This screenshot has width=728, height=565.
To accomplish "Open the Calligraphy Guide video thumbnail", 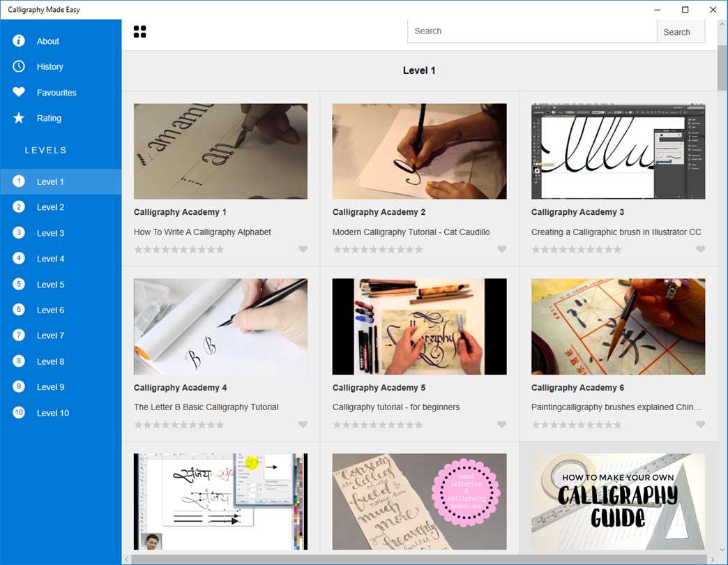I will [x=618, y=502].
